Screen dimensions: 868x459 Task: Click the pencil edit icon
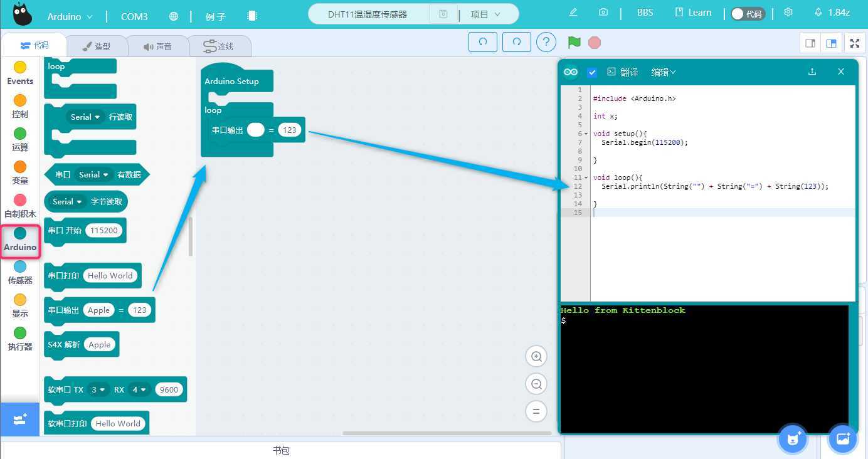(x=573, y=13)
